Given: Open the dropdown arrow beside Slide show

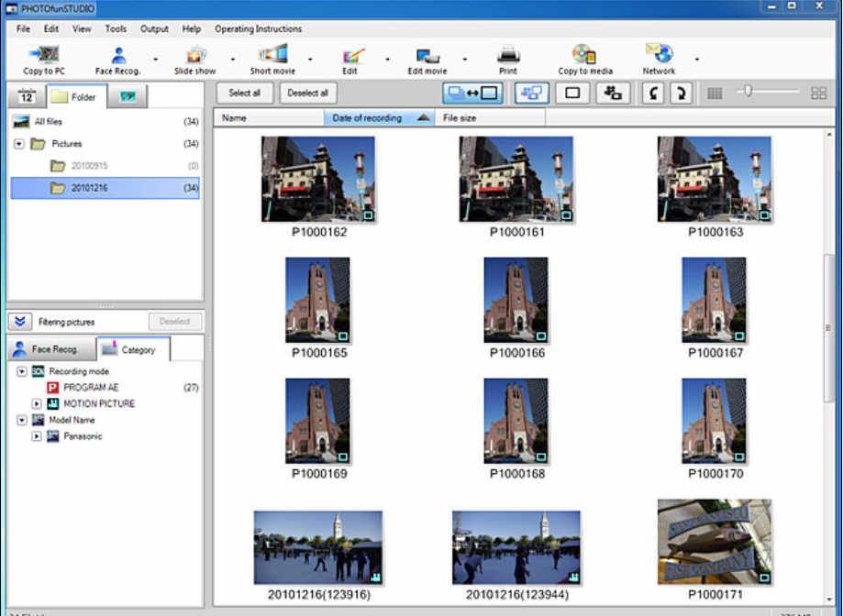Looking at the screenshot, I should (233, 59).
